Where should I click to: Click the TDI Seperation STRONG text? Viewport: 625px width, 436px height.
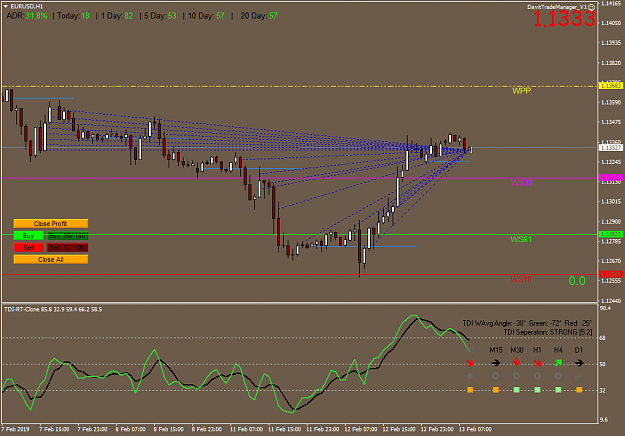click(x=548, y=332)
